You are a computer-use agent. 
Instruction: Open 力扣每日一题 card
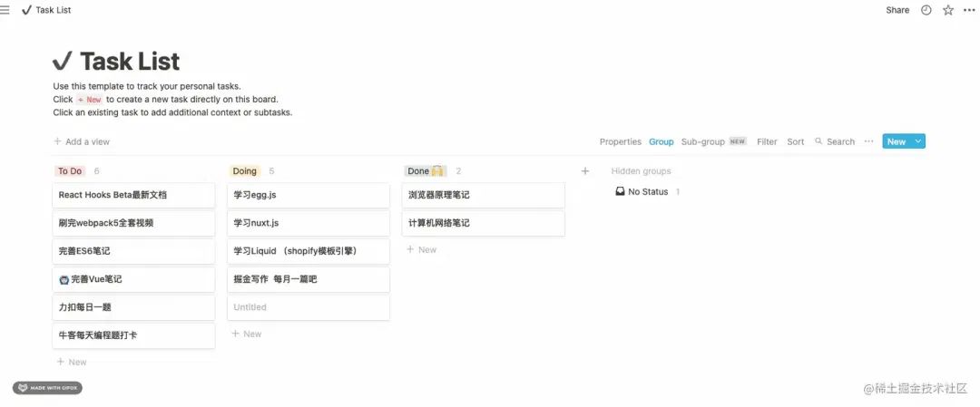point(134,308)
